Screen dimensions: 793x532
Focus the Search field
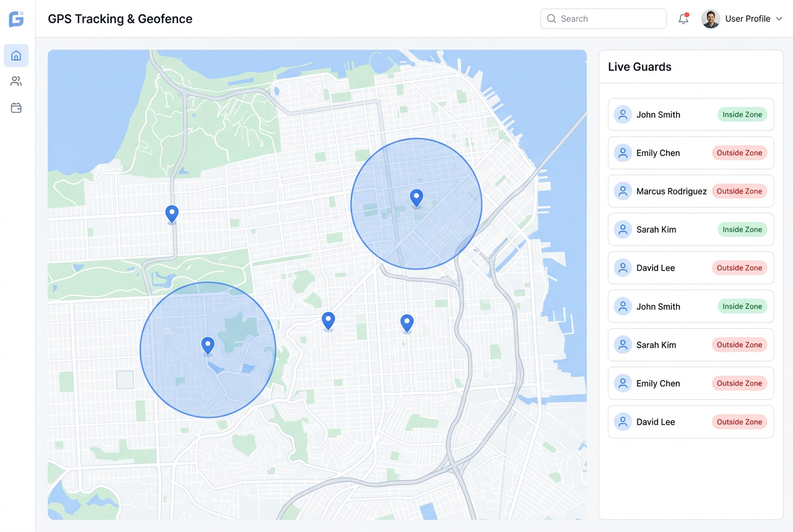603,19
